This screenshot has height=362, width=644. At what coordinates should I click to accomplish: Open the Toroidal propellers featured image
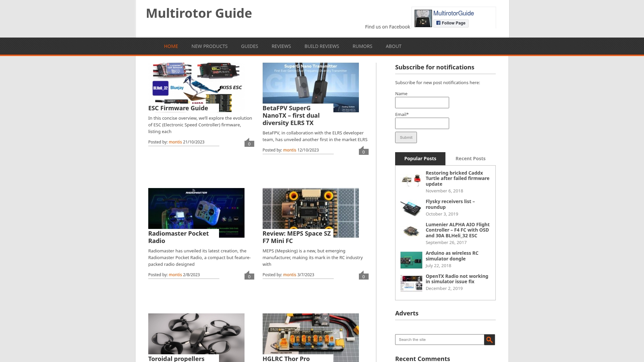(x=196, y=338)
